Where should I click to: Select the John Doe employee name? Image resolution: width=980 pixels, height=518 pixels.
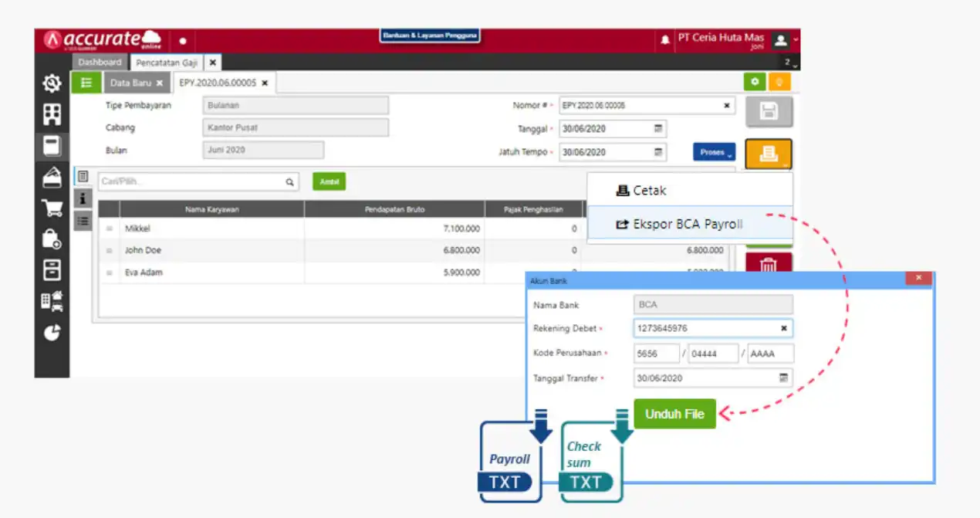tap(143, 251)
